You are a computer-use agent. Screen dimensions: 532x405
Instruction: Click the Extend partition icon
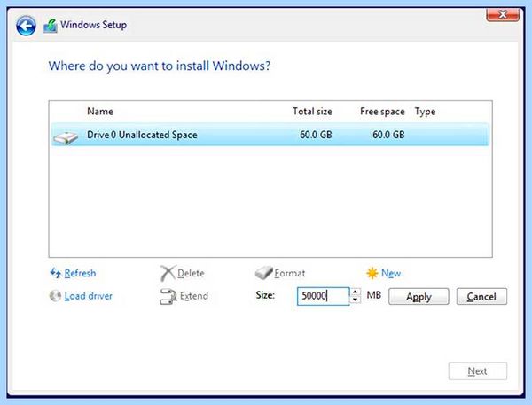click(x=168, y=296)
